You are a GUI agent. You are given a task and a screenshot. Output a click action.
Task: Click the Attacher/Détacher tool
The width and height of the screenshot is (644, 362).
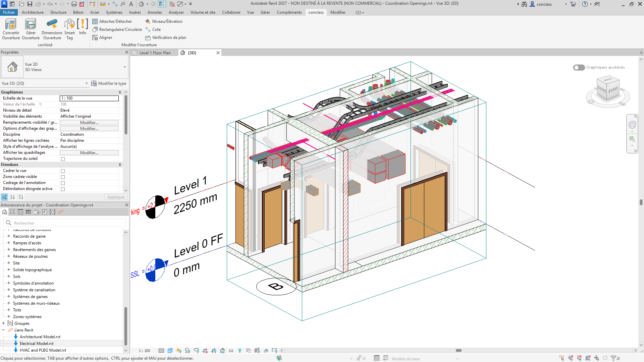pos(112,21)
